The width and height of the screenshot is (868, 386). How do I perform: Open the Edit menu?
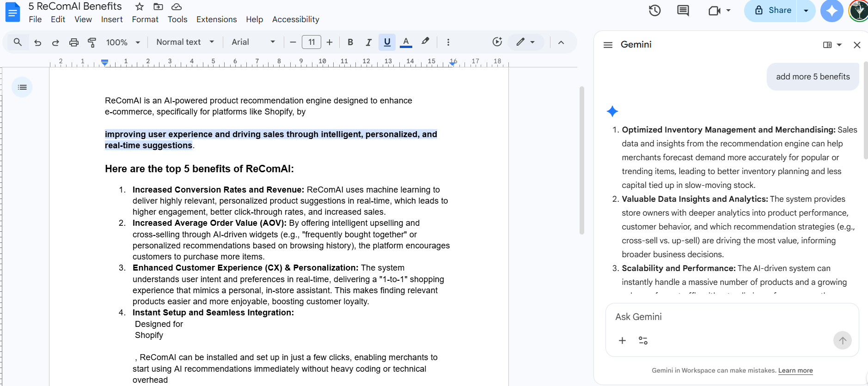(58, 19)
